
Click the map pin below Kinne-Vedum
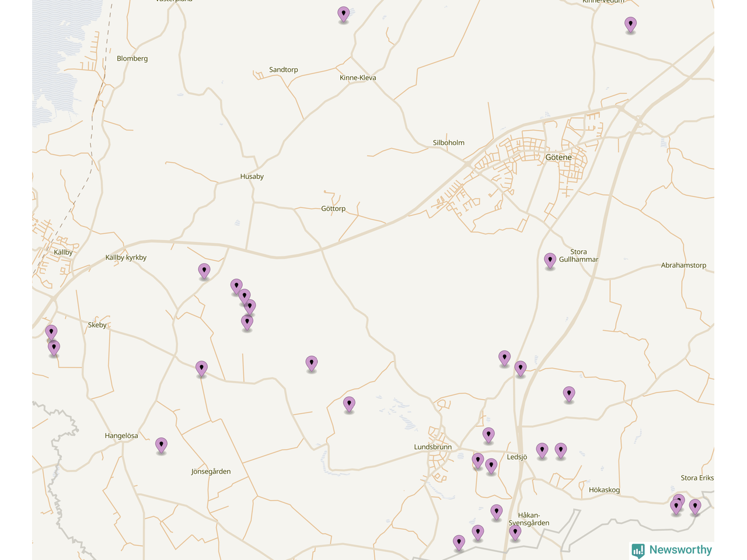tap(630, 24)
